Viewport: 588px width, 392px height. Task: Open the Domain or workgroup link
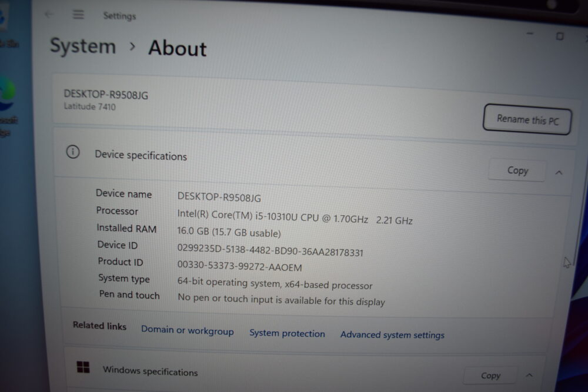pyautogui.click(x=188, y=330)
